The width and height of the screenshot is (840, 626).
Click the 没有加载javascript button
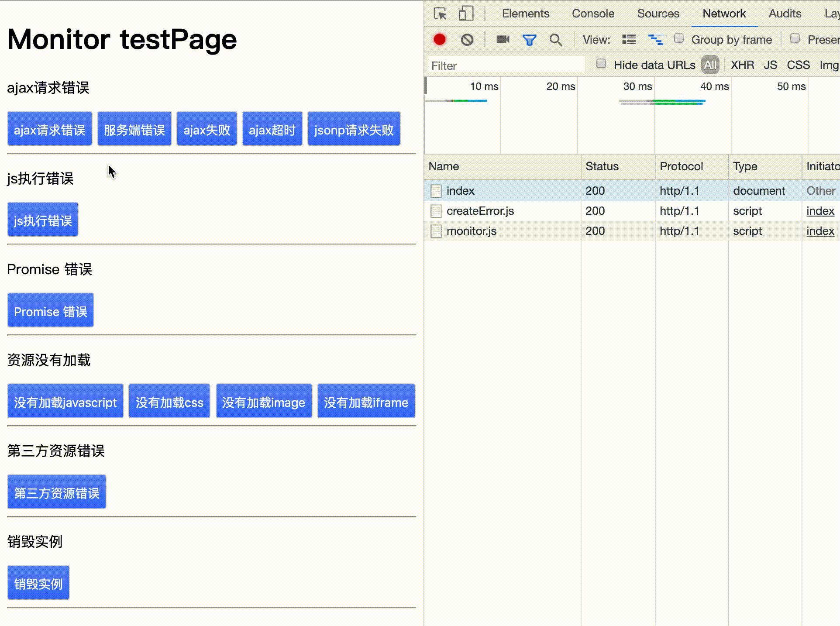coord(65,401)
